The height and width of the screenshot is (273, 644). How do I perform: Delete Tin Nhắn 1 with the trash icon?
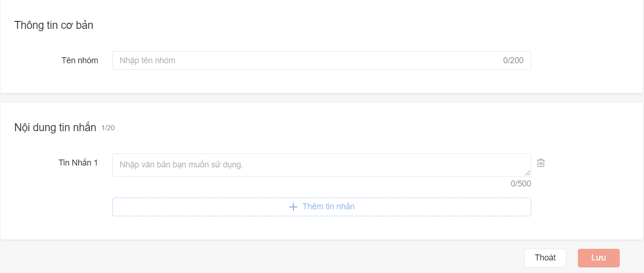(541, 163)
